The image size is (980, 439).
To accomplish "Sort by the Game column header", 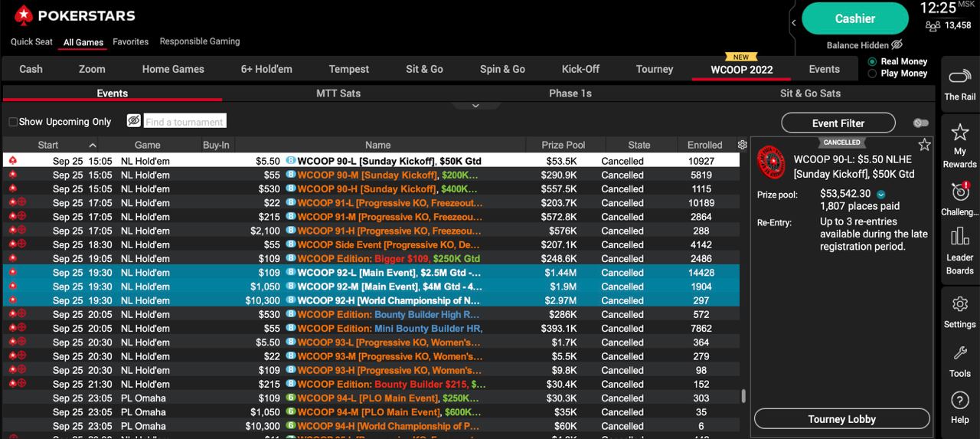I will pyautogui.click(x=148, y=145).
